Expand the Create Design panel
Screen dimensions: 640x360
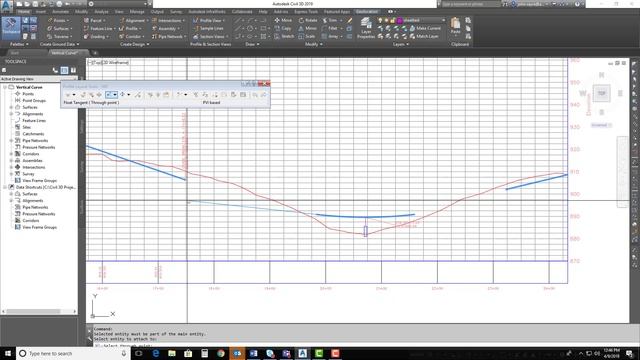pos(134,44)
